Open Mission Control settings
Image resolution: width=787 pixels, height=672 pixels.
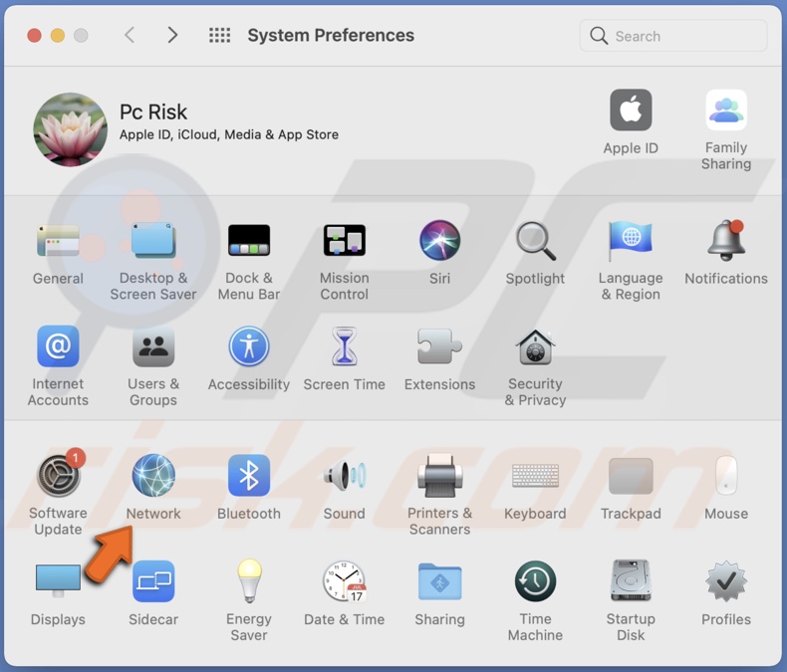click(345, 242)
